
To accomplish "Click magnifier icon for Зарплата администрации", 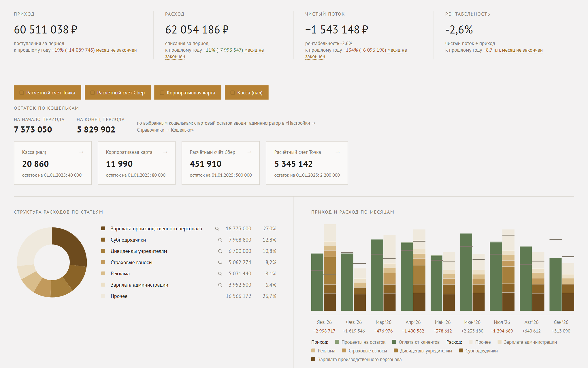I will 220,285.
